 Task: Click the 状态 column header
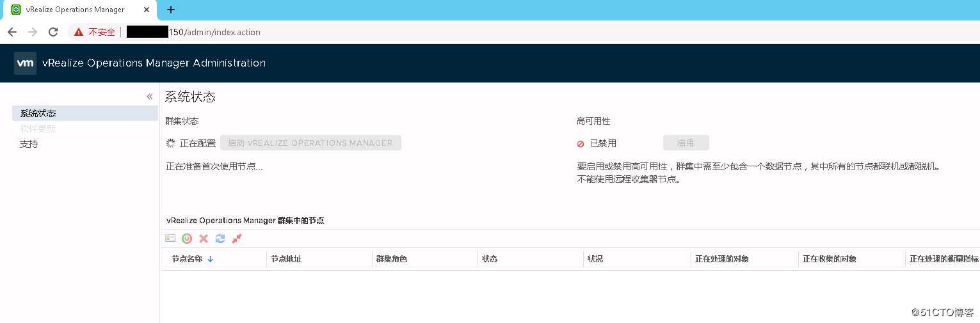point(490,259)
